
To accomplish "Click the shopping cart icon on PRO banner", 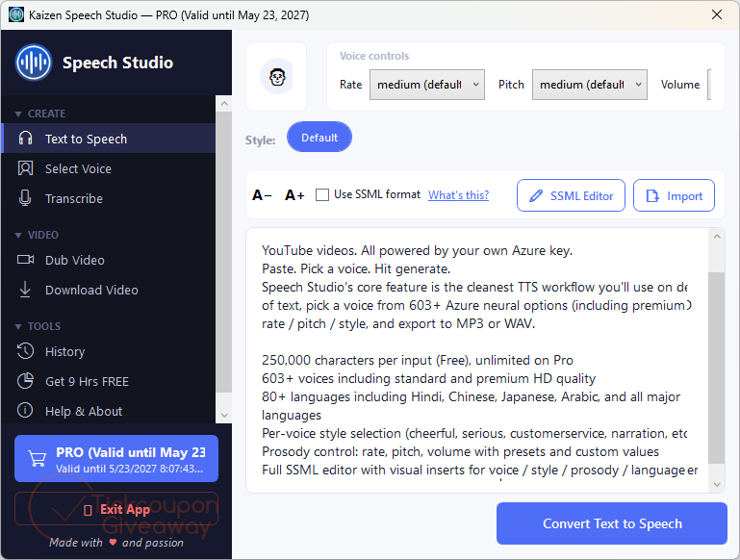I will 37,458.
